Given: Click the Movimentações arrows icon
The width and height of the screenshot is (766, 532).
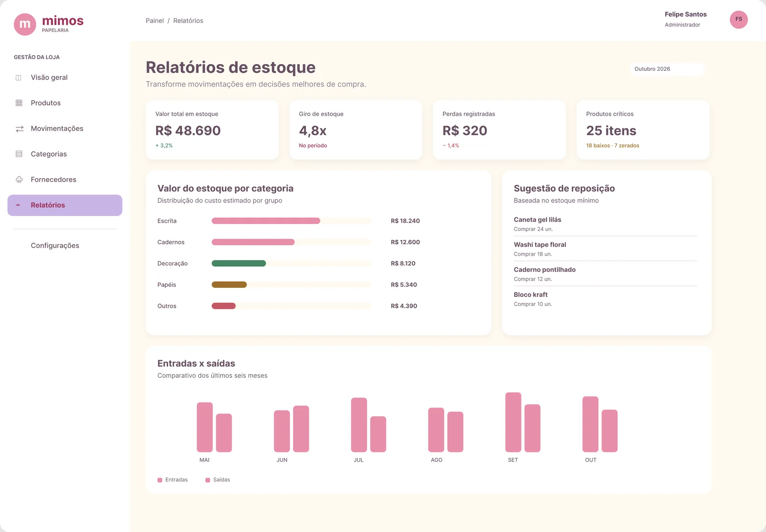Looking at the screenshot, I should point(20,129).
